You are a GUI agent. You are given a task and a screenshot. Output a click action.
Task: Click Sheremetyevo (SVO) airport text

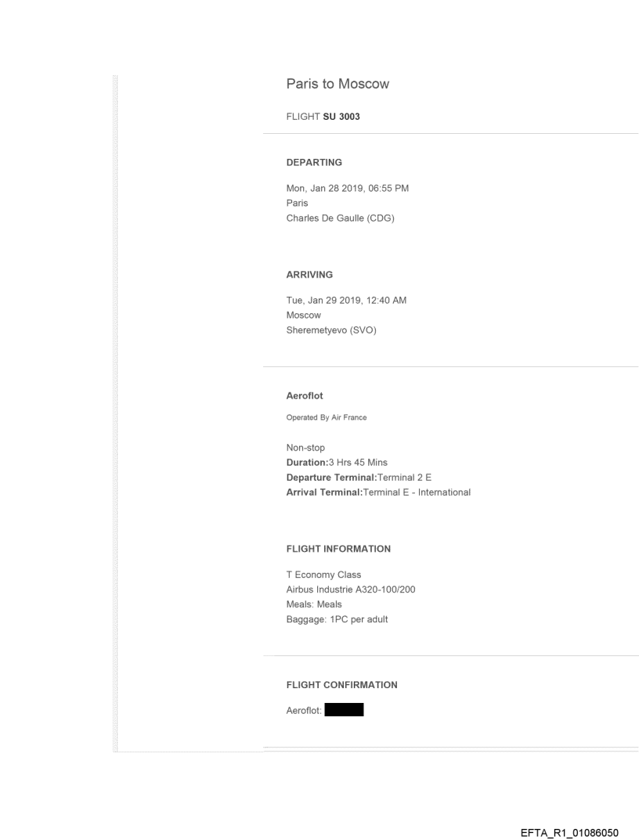coord(332,330)
